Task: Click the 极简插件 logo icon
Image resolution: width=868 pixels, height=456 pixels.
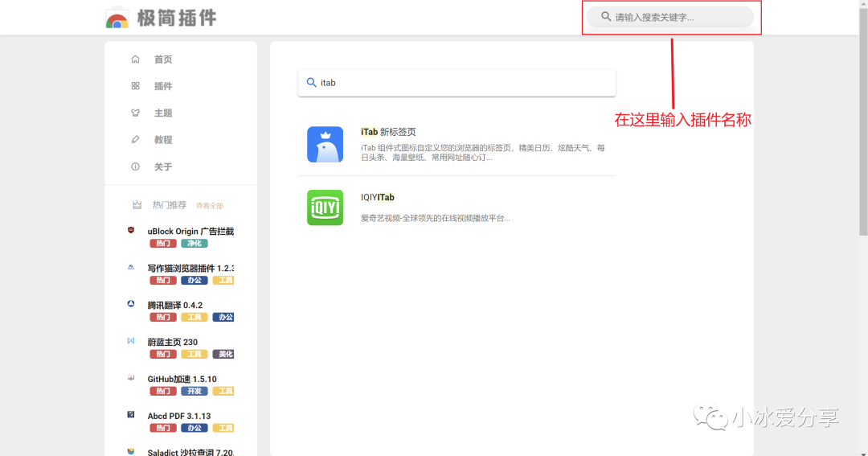Action: [117, 18]
